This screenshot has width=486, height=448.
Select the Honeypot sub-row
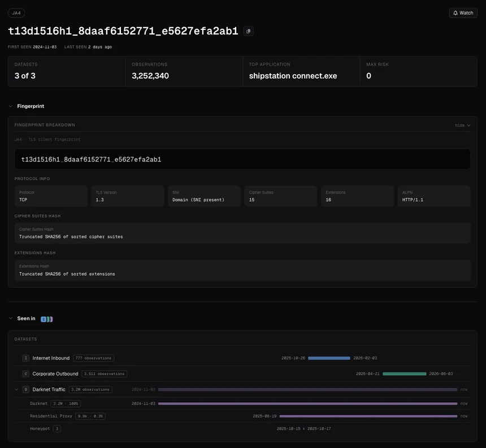40,429
